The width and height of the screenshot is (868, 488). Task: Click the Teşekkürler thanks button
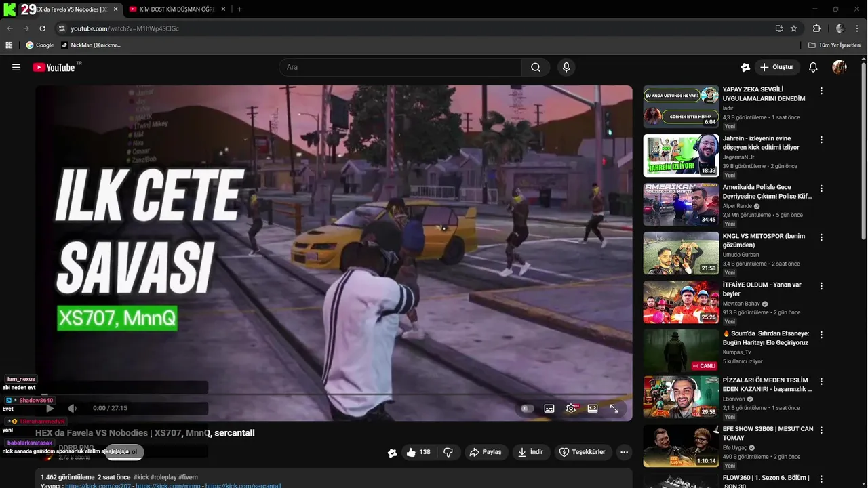(583, 452)
